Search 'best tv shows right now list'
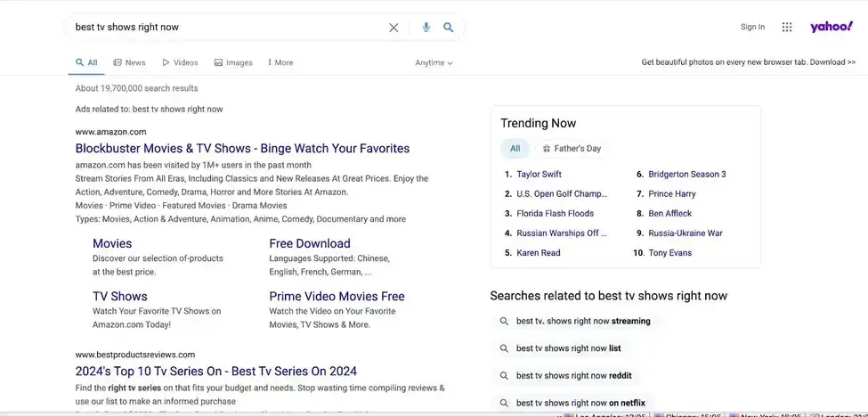868x417 pixels. 569,348
